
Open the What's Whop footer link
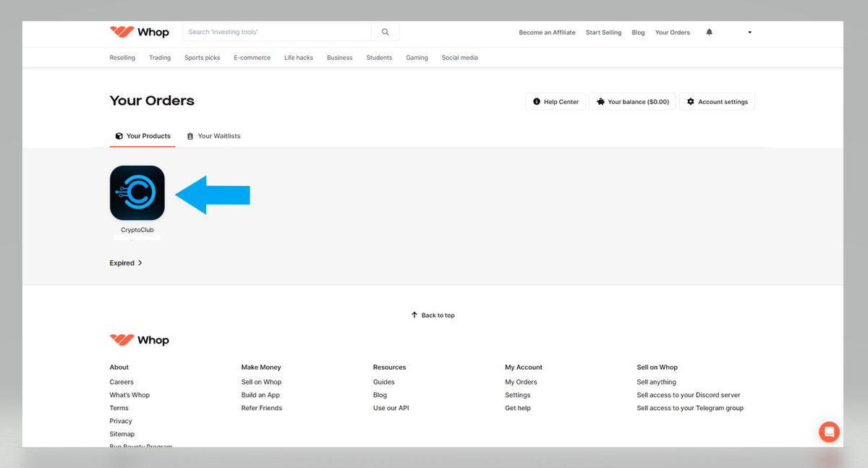[x=129, y=395]
